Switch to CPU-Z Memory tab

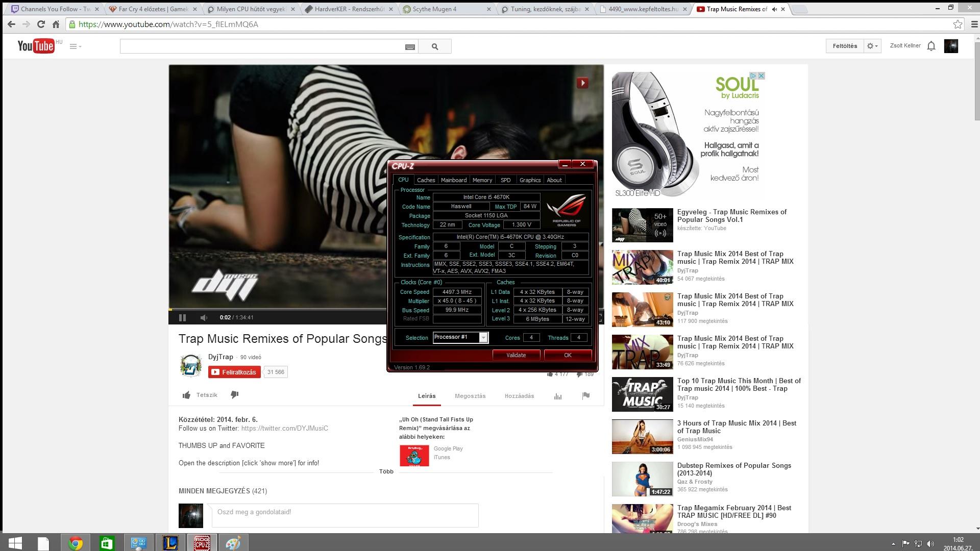coord(482,180)
